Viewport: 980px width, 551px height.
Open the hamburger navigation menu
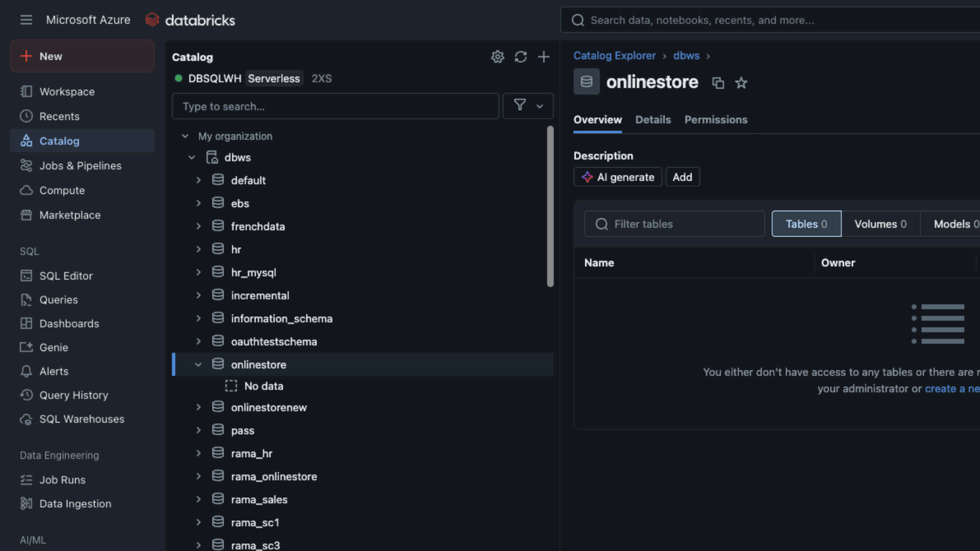(x=26, y=20)
